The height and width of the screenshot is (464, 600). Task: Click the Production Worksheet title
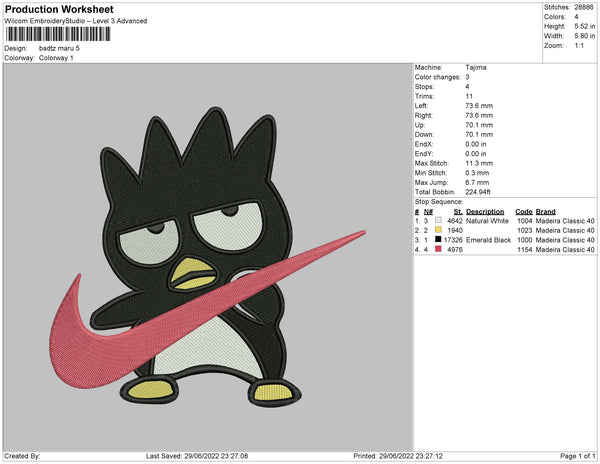[x=59, y=9]
